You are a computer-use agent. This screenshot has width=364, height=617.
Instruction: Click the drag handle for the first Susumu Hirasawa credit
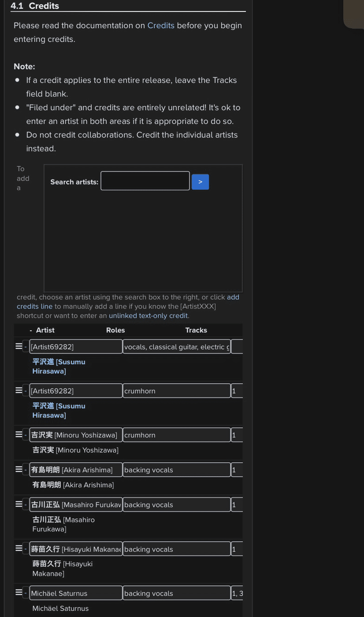[19, 347]
